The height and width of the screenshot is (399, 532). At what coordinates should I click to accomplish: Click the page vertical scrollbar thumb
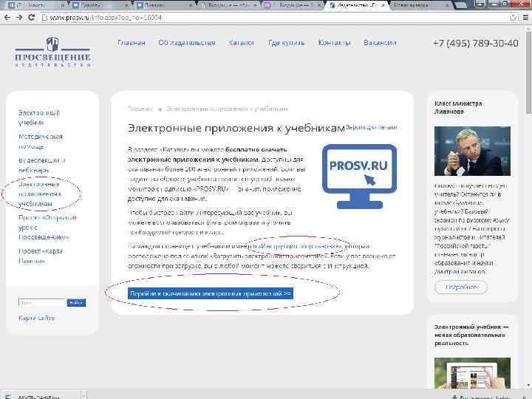pos(528,72)
